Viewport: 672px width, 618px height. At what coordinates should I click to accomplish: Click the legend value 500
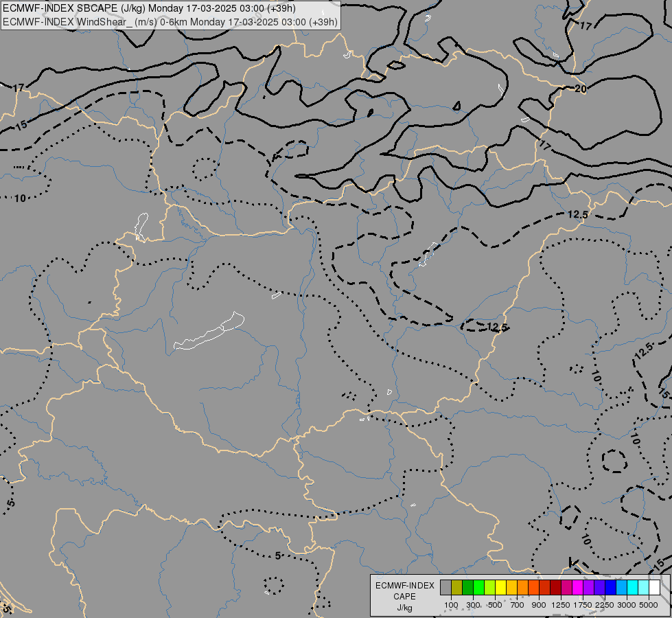[495, 605]
